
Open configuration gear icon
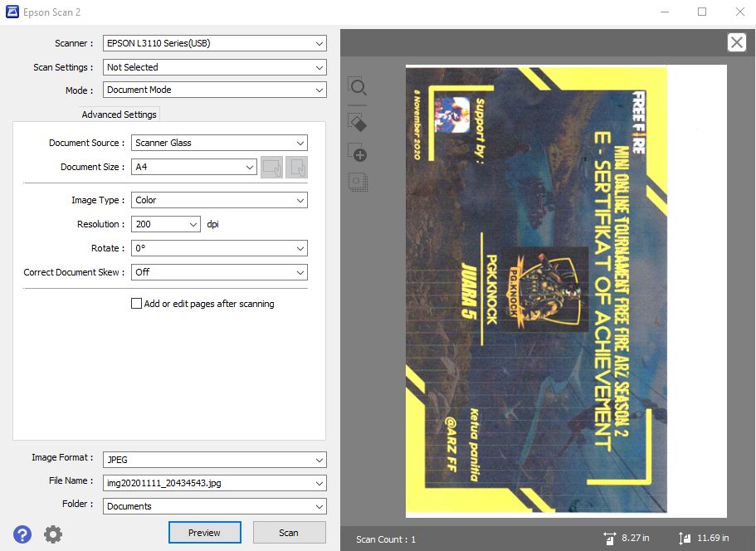click(53, 534)
